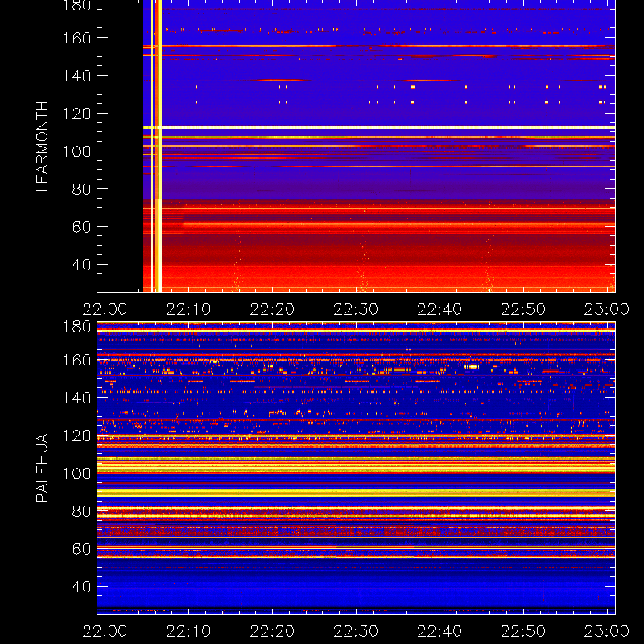The height and width of the screenshot is (644, 644).
Task: Select the 160 tick label on Learmonth axis
Action: pos(76,38)
